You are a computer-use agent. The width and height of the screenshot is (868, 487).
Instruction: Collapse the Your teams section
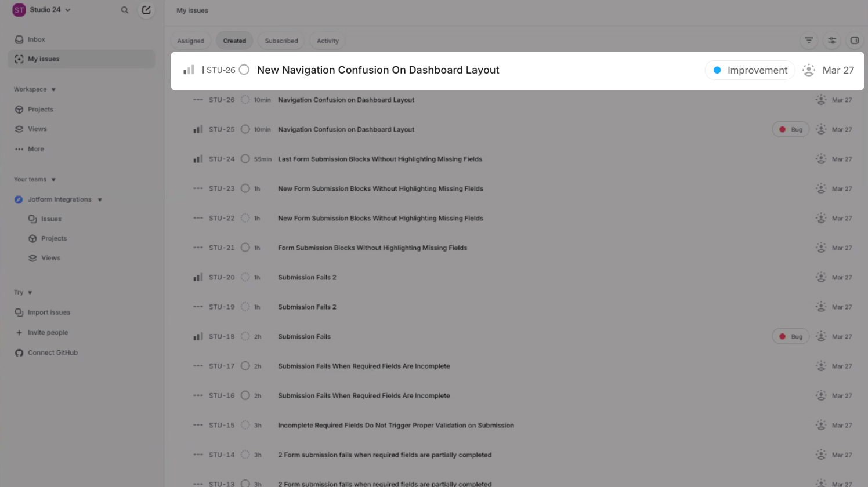coord(53,179)
